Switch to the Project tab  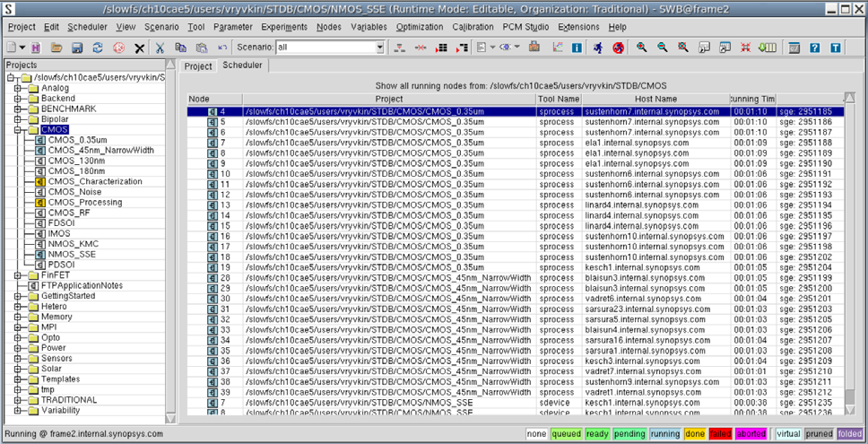click(198, 66)
